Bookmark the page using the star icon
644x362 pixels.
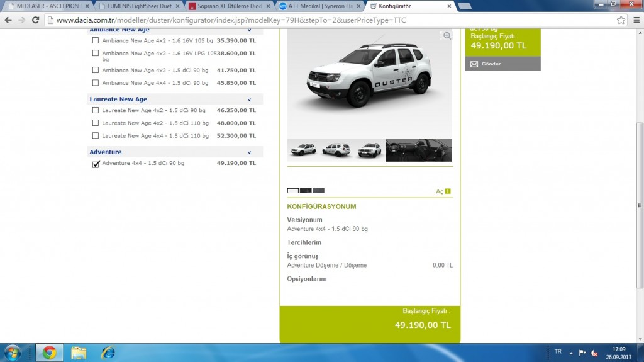pyautogui.click(x=621, y=20)
